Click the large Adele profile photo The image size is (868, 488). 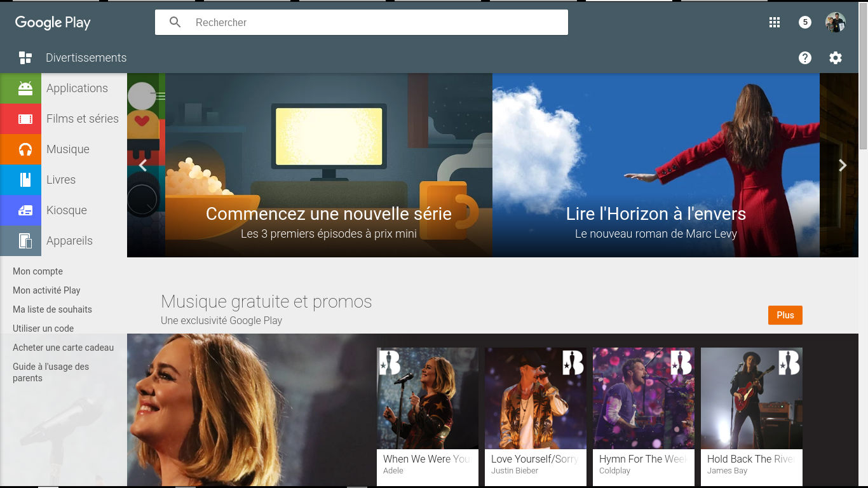(251, 410)
